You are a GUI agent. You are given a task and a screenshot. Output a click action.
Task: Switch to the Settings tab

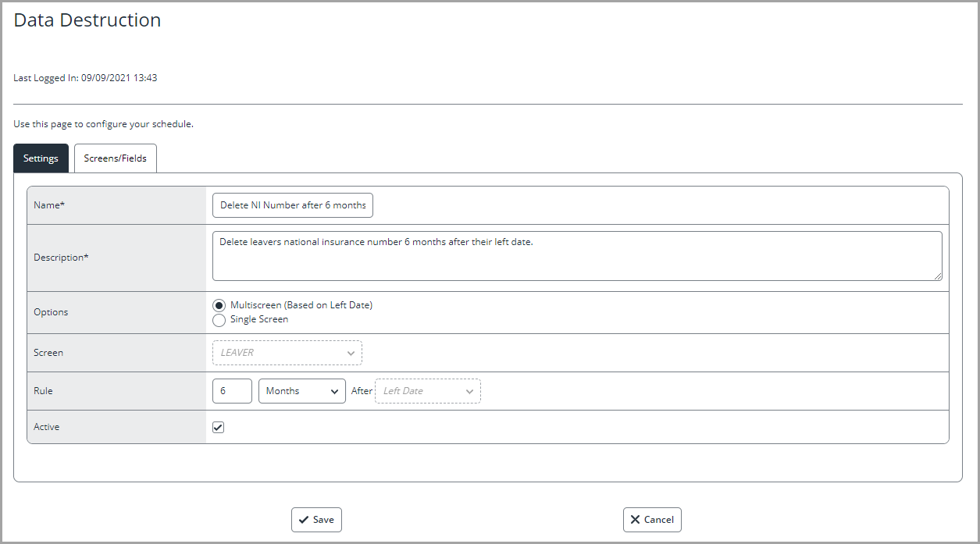(41, 158)
